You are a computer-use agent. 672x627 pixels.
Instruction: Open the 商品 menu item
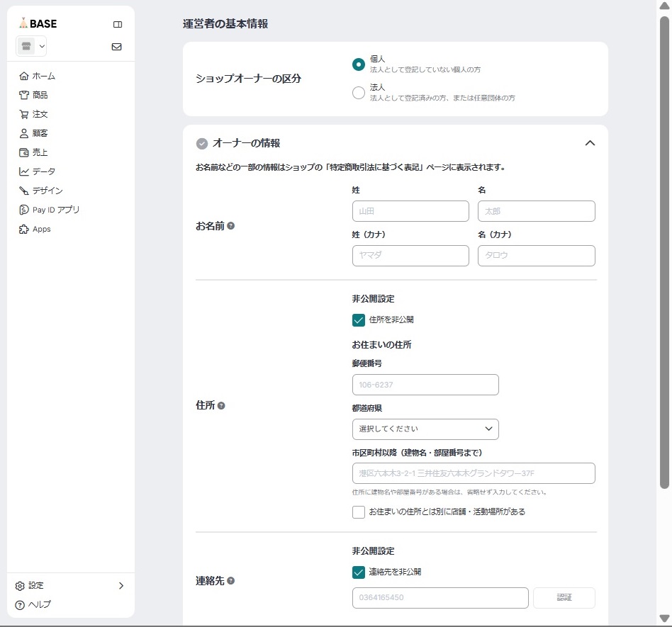(40, 95)
